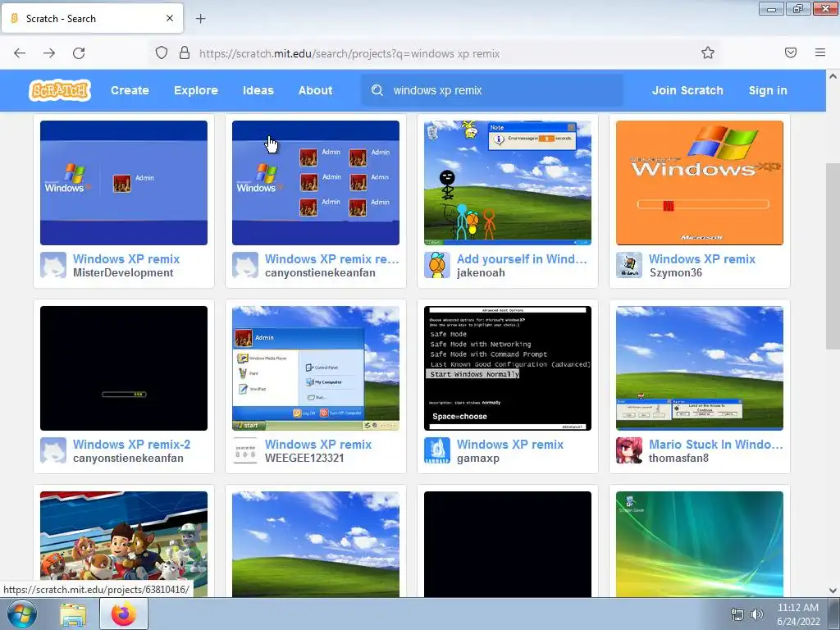Open jakenoah's profile avatar
This screenshot has height=630, width=840.
pos(437,265)
